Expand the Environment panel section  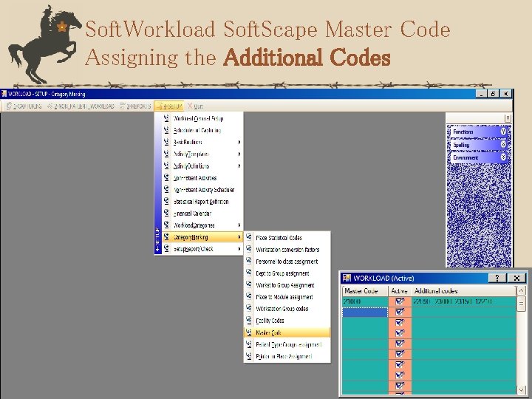click(x=503, y=157)
